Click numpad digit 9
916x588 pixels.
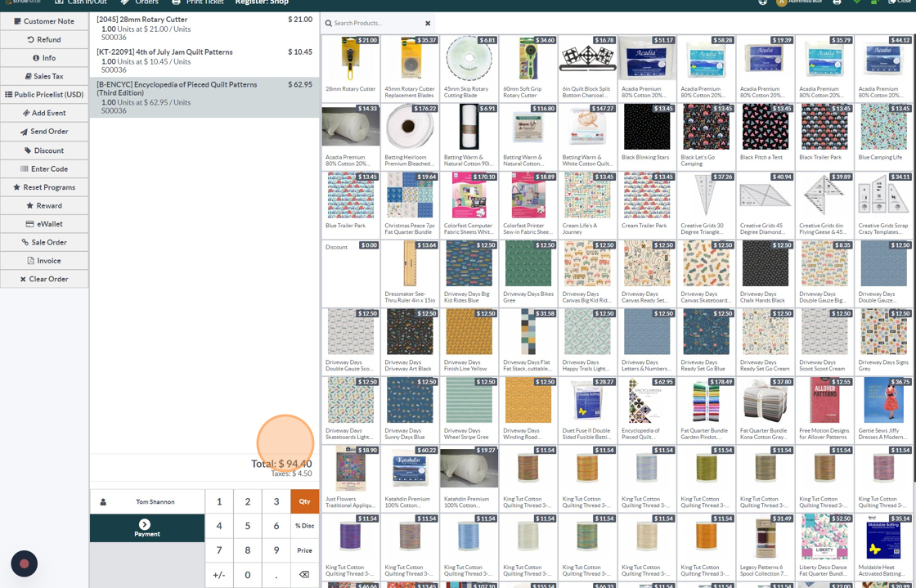276,550
